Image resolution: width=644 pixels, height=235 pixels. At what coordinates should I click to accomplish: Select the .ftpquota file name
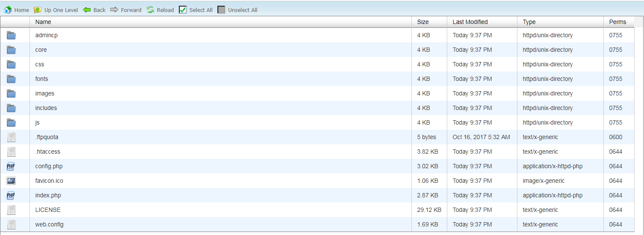click(47, 137)
